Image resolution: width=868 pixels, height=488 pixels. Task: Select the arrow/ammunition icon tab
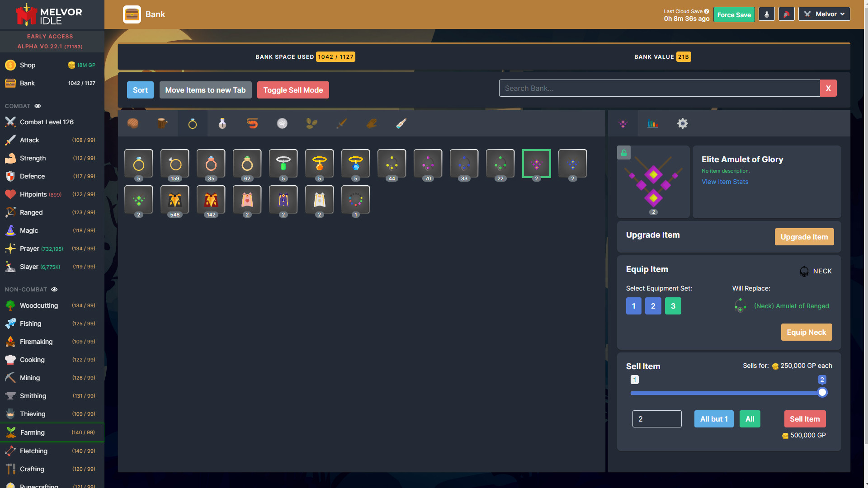[x=401, y=123]
